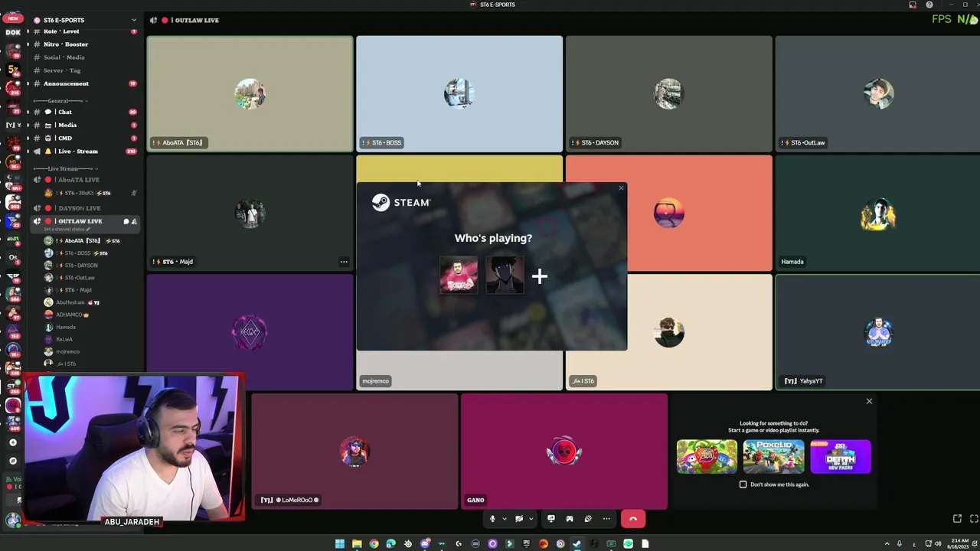
Task: Select the first Steam profile with pink avatar
Action: 459,275
